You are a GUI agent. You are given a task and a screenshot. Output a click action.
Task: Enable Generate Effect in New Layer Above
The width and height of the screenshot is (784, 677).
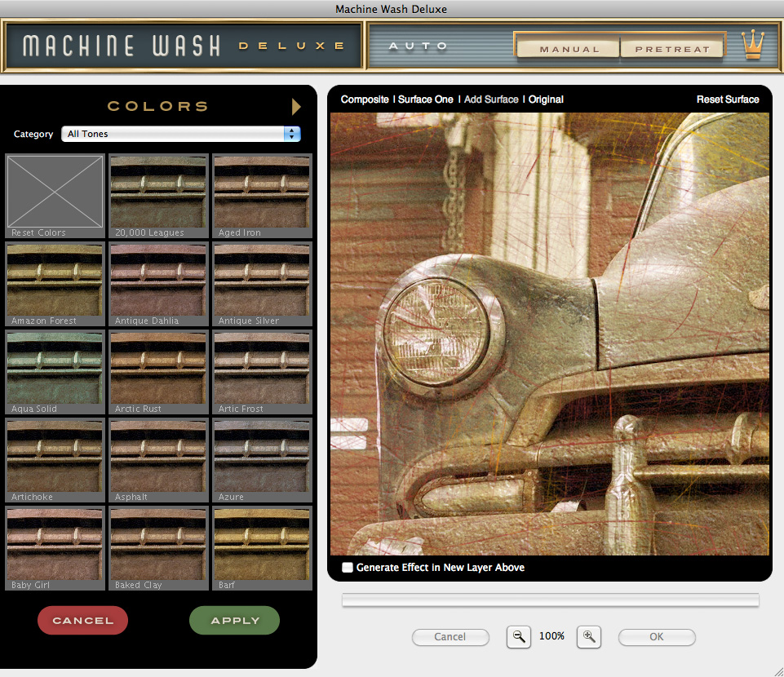point(348,567)
